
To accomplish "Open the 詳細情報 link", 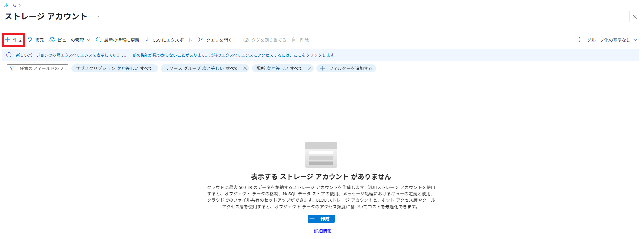I will coord(323,231).
